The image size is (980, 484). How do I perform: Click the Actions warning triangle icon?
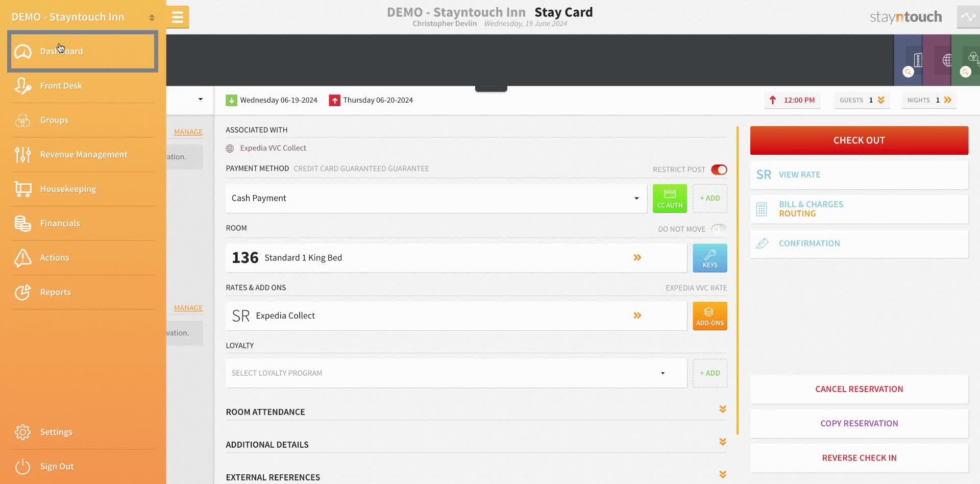click(23, 258)
